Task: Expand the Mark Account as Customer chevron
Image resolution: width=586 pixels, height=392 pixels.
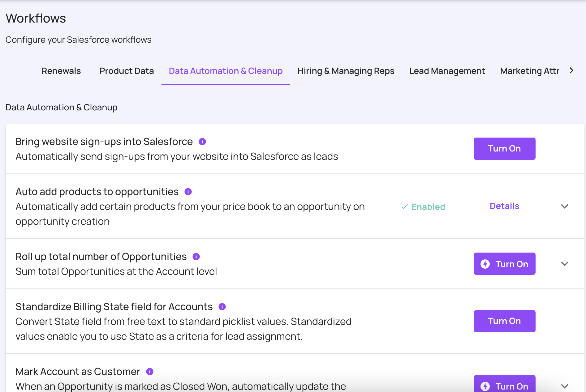Action: 565,386
